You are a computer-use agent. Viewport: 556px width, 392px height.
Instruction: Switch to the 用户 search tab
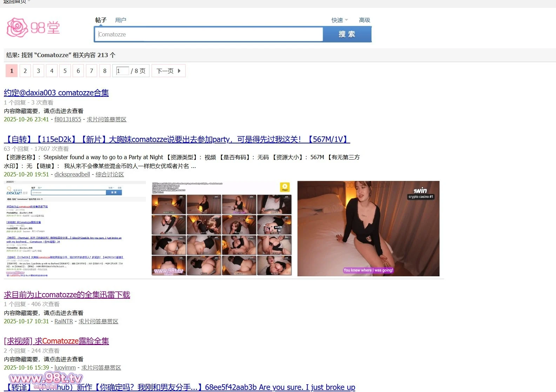click(x=120, y=20)
